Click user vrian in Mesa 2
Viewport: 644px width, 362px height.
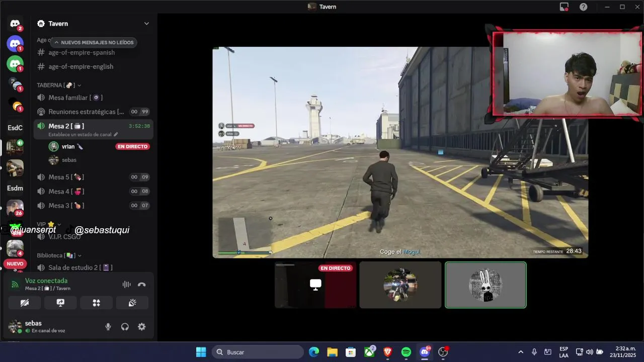[x=68, y=147]
